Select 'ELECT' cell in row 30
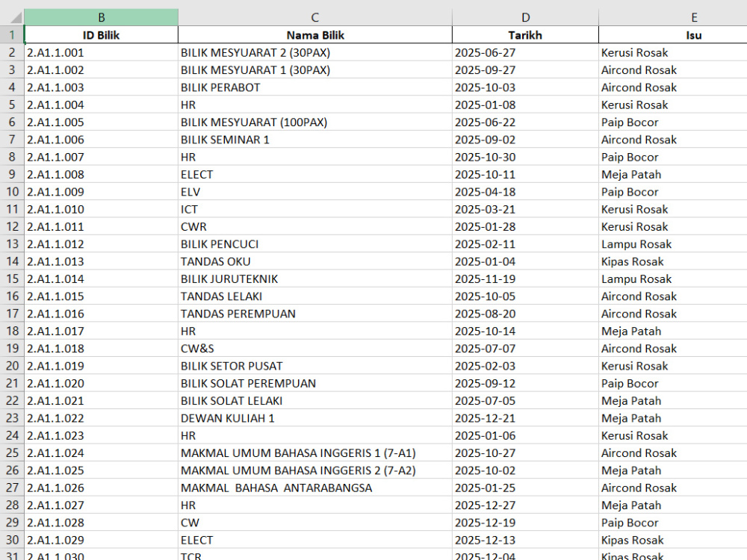The height and width of the screenshot is (560, 747). click(315, 540)
